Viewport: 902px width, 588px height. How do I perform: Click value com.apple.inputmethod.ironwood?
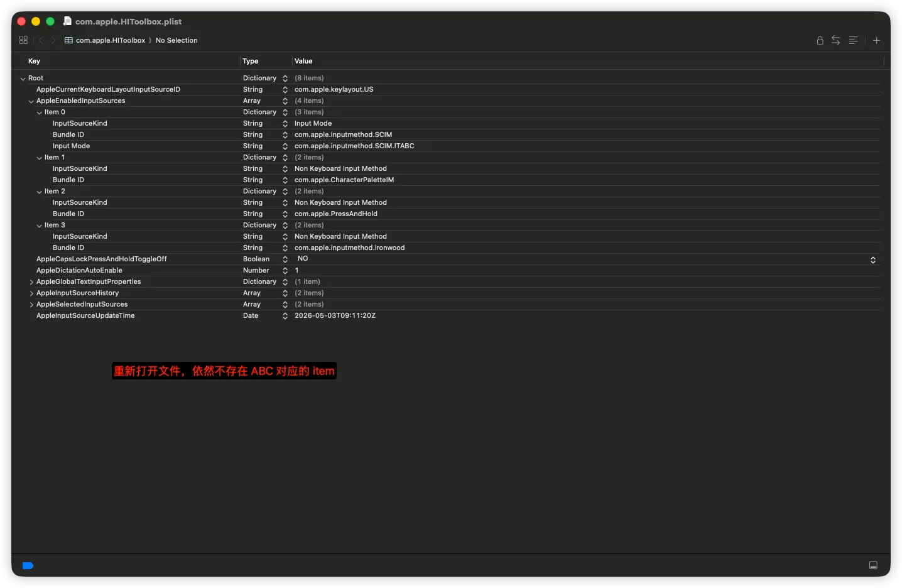click(x=349, y=248)
